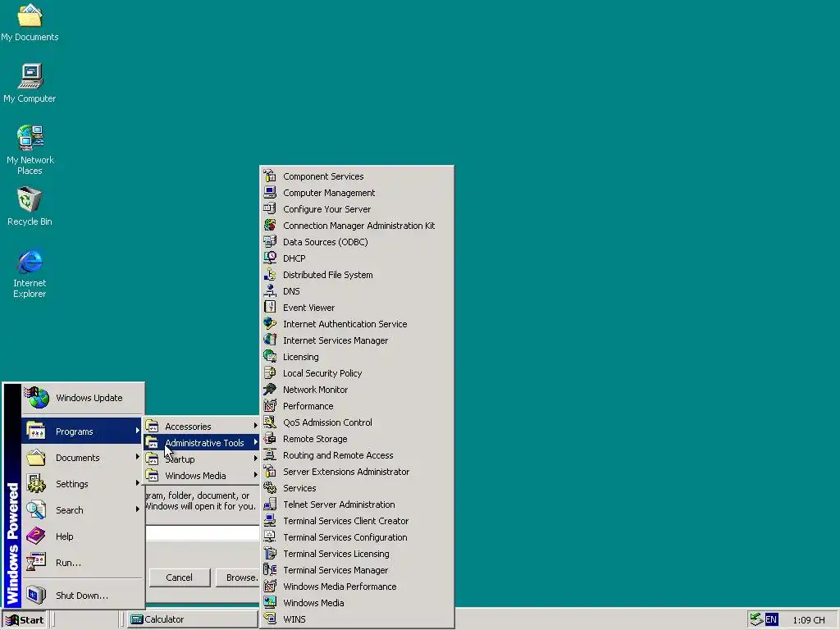Click the DNS icon
Viewport: 840px width, 630px height.
[270, 291]
